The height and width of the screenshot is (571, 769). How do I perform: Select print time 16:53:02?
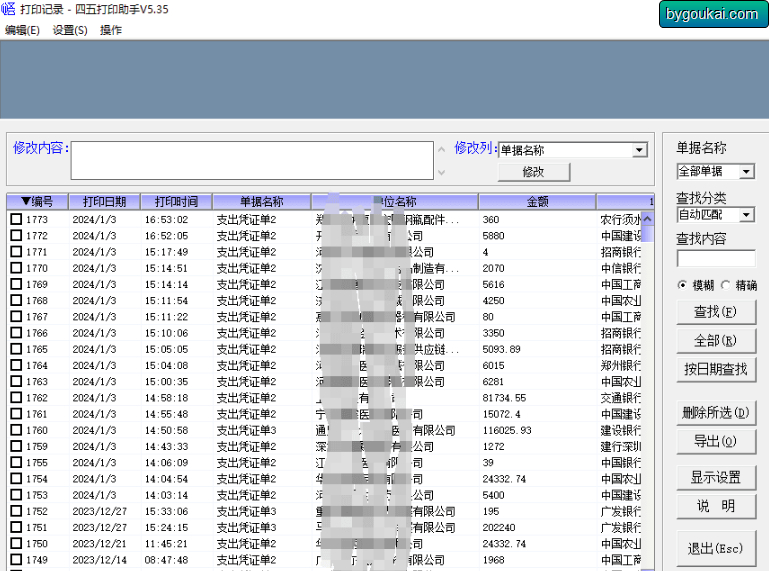coord(166,219)
